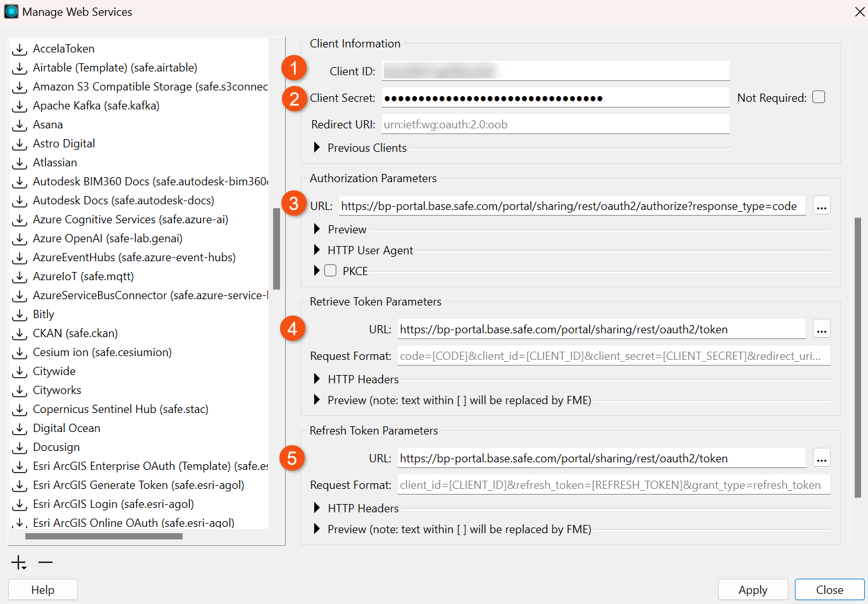Expand the HTTP User Agent section
868x604 pixels.
click(x=317, y=250)
